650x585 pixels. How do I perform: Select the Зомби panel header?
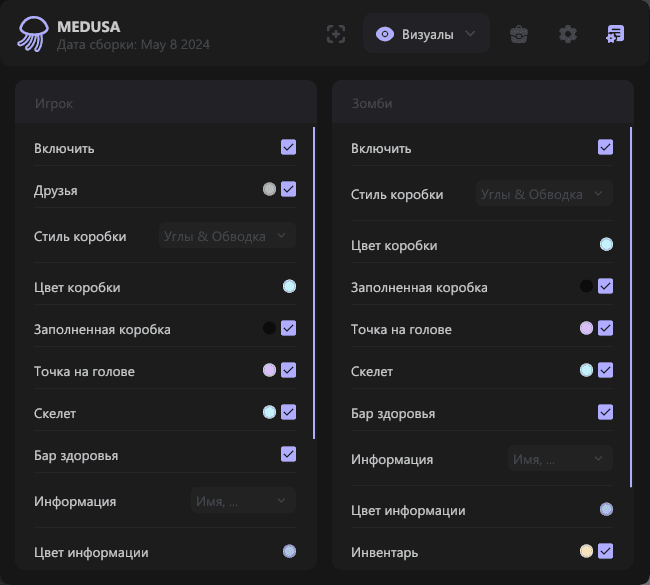(x=483, y=103)
